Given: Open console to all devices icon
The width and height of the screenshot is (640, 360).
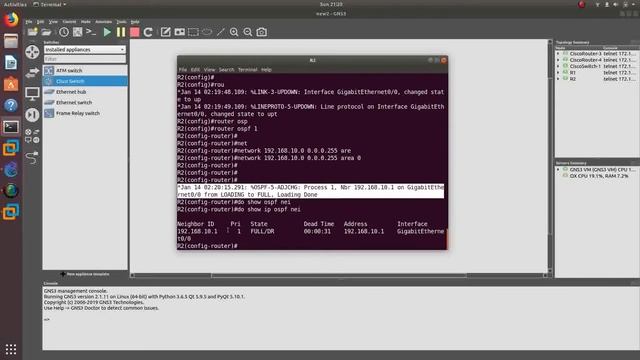Looking at the screenshot, I should pos(91,32).
